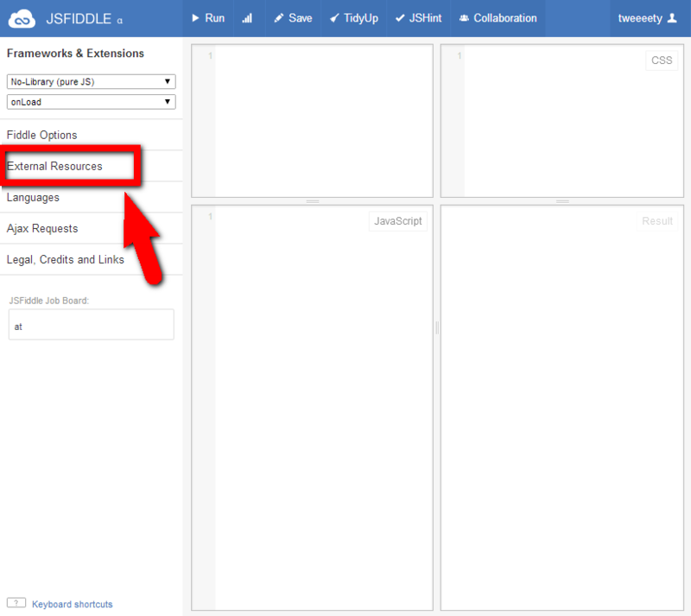Click inside the CSS editor panel
691x616 pixels.
point(562,121)
